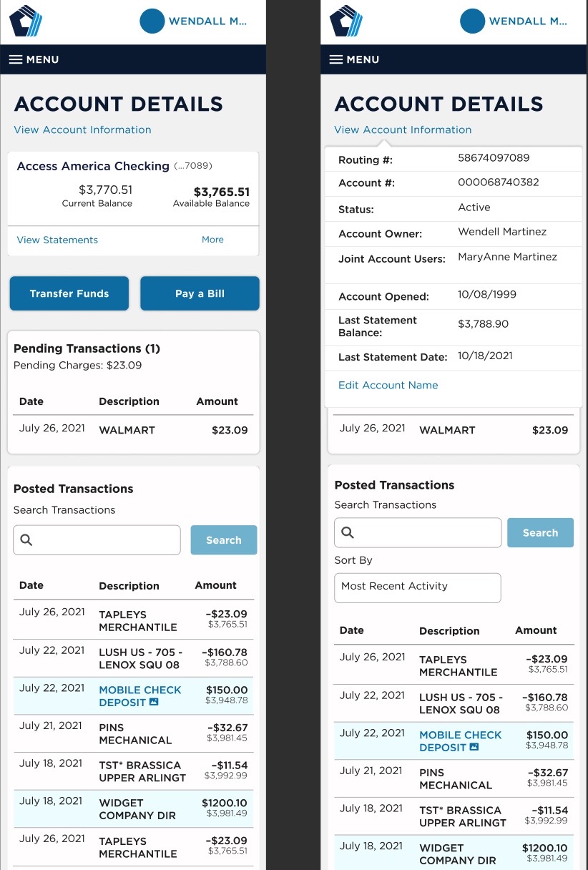
Task: Collapse View Account Information in the right screen
Action: pyautogui.click(x=403, y=129)
